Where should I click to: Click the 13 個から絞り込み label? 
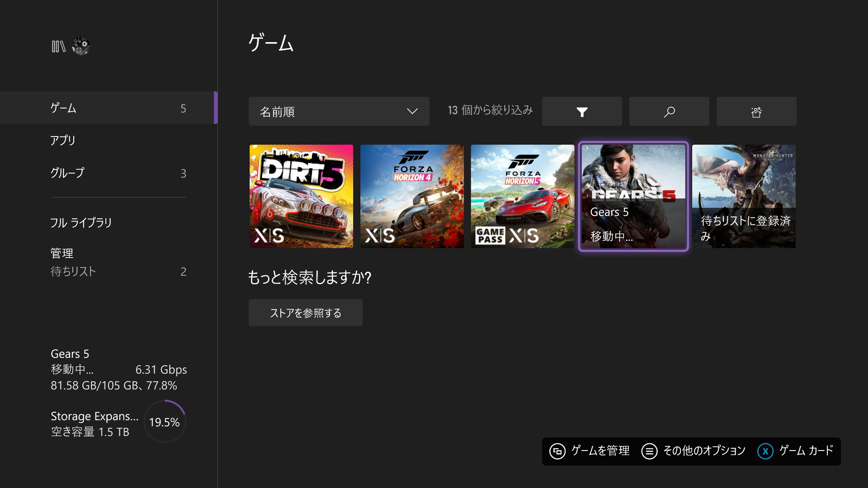pyautogui.click(x=490, y=110)
